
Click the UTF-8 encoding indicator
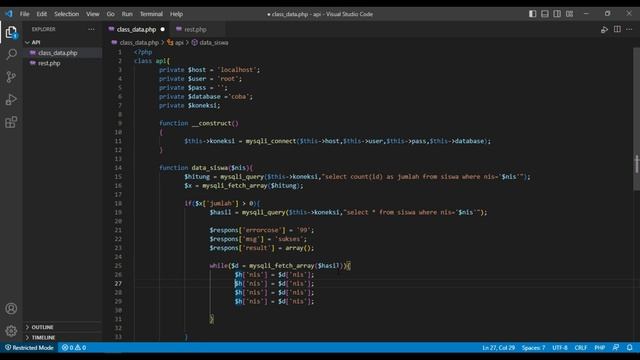coord(560,347)
